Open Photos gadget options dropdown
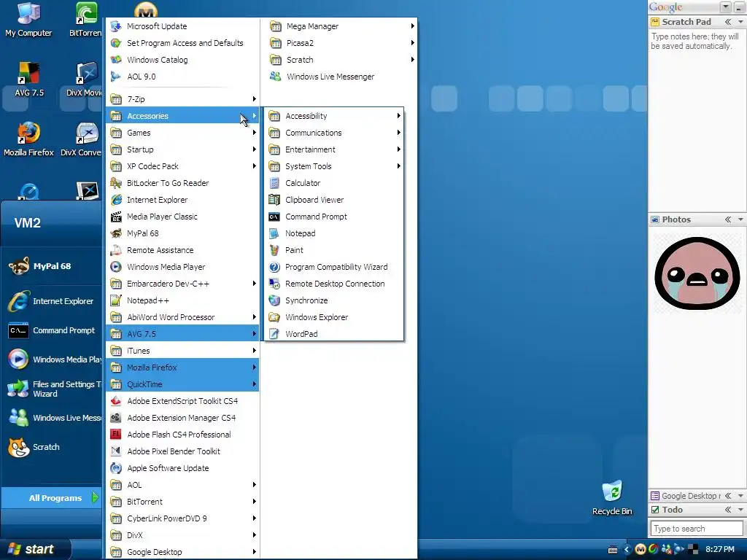747x560 pixels. 740,219
